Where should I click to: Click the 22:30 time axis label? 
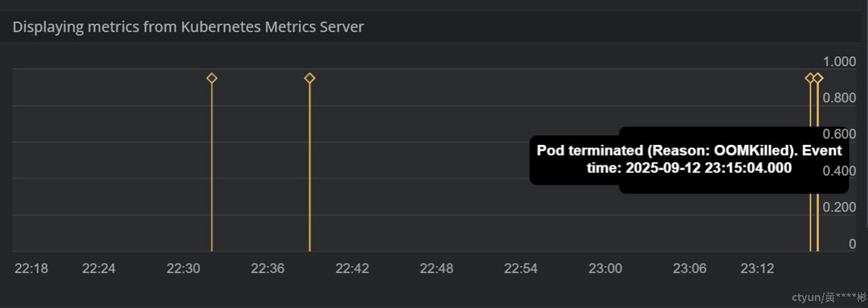click(x=183, y=269)
